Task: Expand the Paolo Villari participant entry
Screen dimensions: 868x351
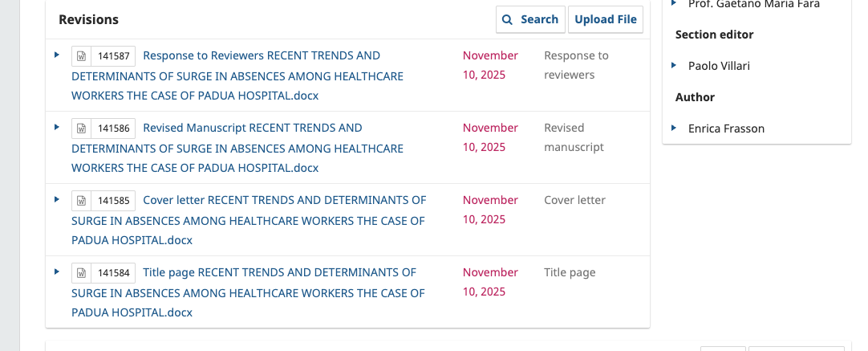Action: click(x=674, y=65)
